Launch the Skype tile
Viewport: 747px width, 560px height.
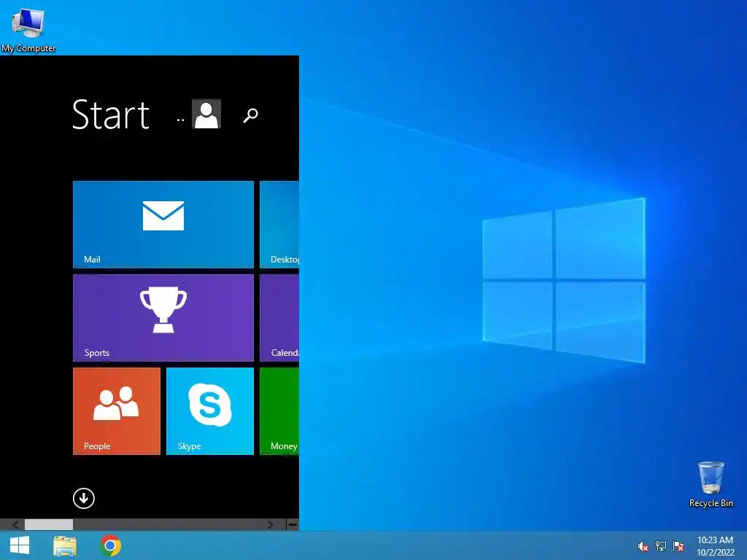(x=210, y=411)
